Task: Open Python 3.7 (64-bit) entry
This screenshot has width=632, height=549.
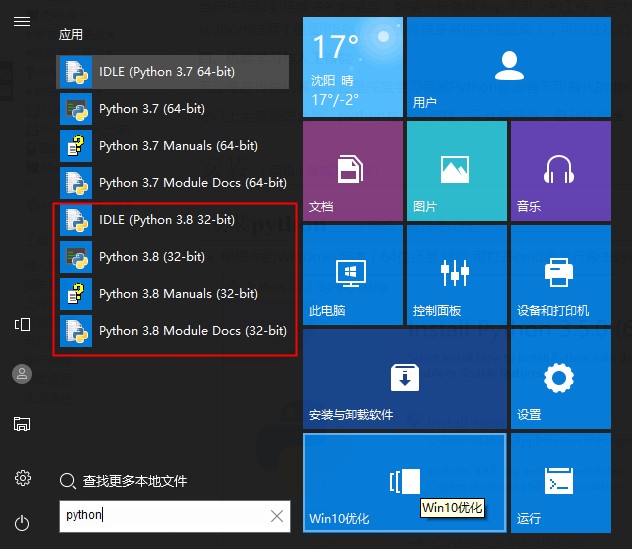Action: point(173,109)
